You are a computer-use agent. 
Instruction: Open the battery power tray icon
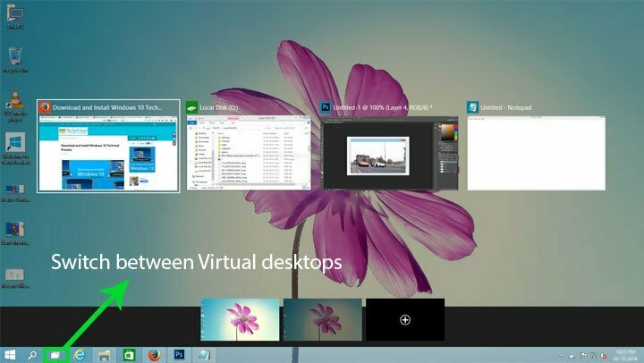point(572,356)
